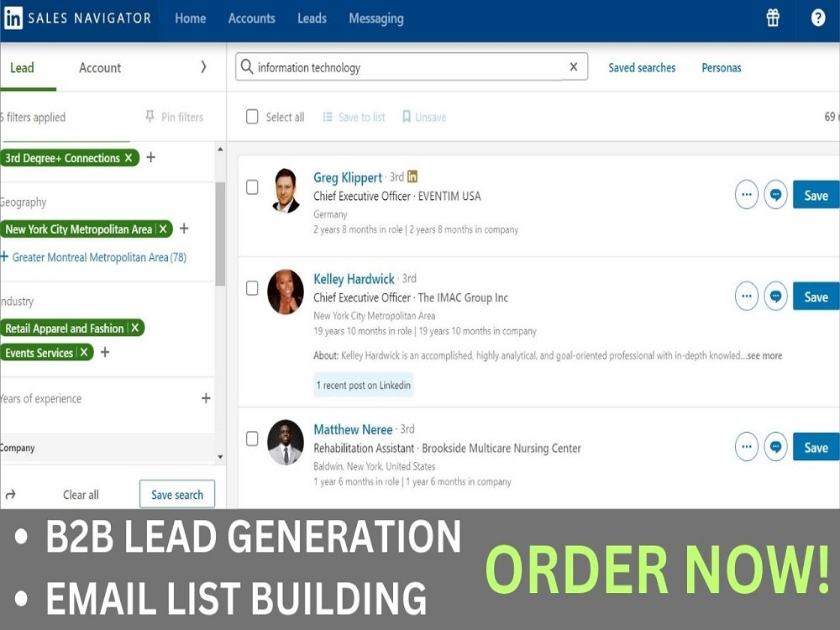Switch to the Lead tab
Viewport: 840px width, 630px height.
(x=22, y=67)
